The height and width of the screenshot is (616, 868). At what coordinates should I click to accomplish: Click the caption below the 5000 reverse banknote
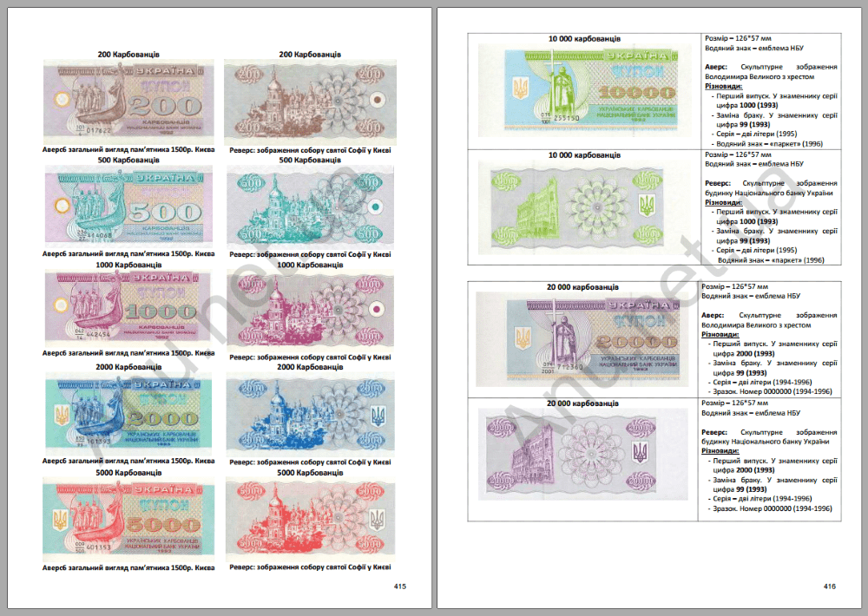click(x=310, y=567)
